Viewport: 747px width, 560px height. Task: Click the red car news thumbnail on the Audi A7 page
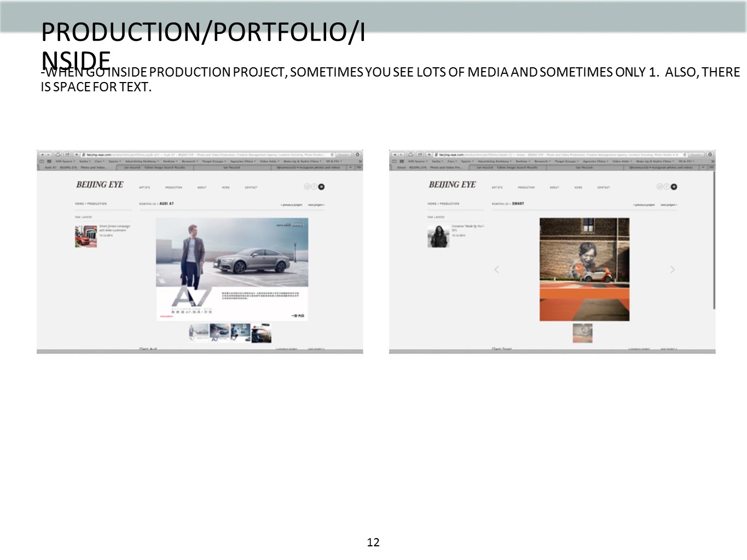tap(86, 236)
